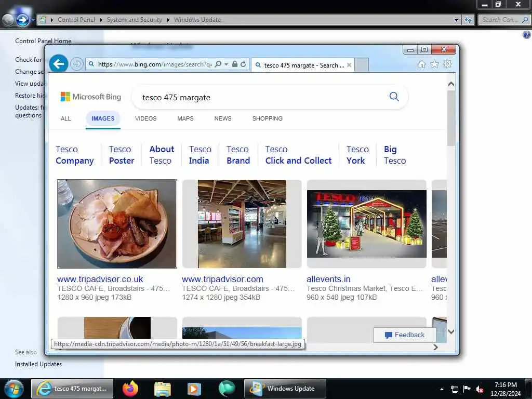
Task: Open the MAPS tab
Action: 185,118
